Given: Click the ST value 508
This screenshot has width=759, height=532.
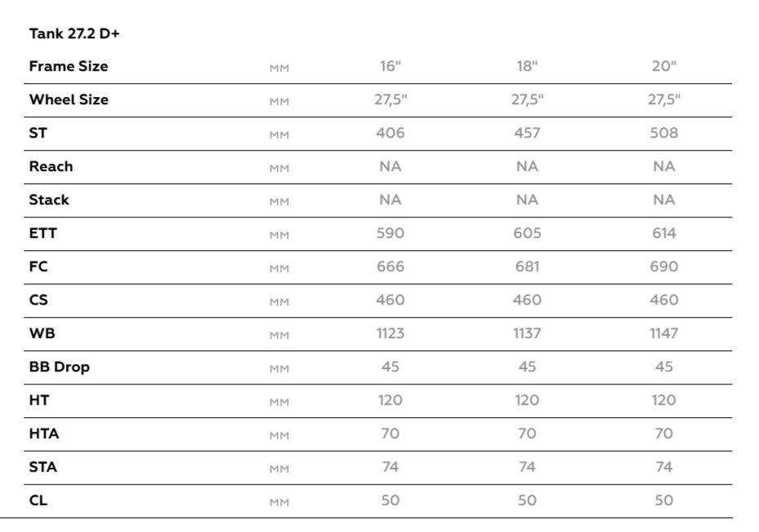Looking at the screenshot, I should (x=664, y=133).
